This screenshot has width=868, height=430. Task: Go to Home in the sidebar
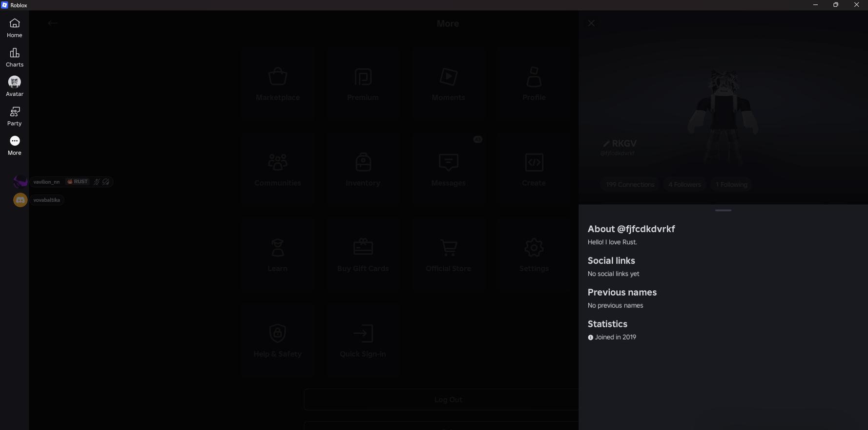[x=15, y=28]
